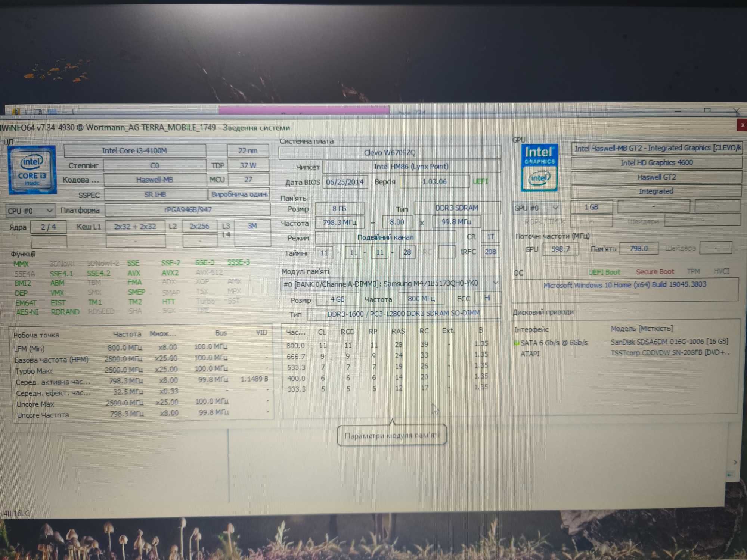Screen dimensions: 747x560
Task: Select the 533.3 timing table row
Action: pos(387,367)
